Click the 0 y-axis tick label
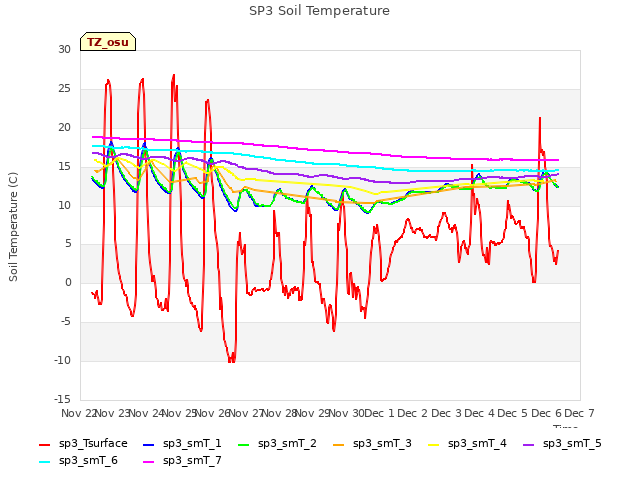 (x=68, y=282)
